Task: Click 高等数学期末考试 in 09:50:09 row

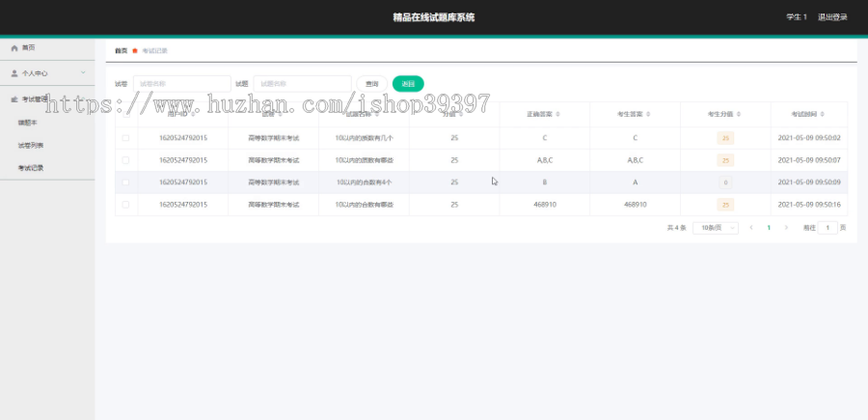Action: (x=274, y=182)
